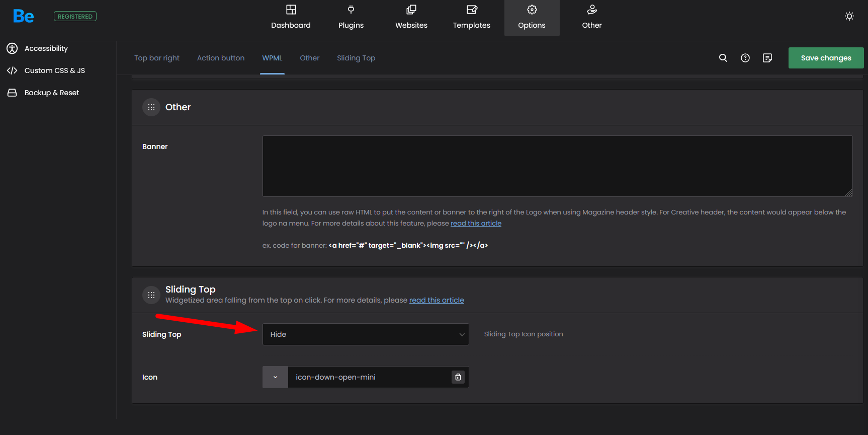
Task: Select the WPML tab
Action: tap(272, 58)
